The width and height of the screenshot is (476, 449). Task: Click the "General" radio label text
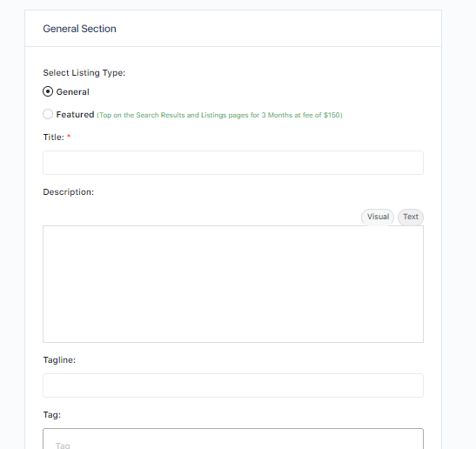click(x=72, y=91)
